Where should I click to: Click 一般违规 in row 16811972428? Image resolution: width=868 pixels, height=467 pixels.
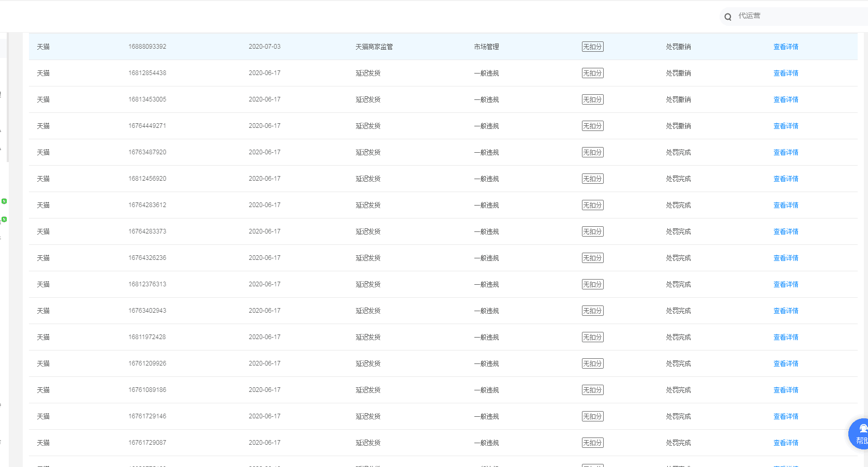click(486, 337)
